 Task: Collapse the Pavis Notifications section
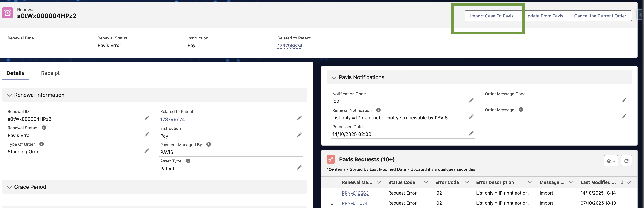334,78
